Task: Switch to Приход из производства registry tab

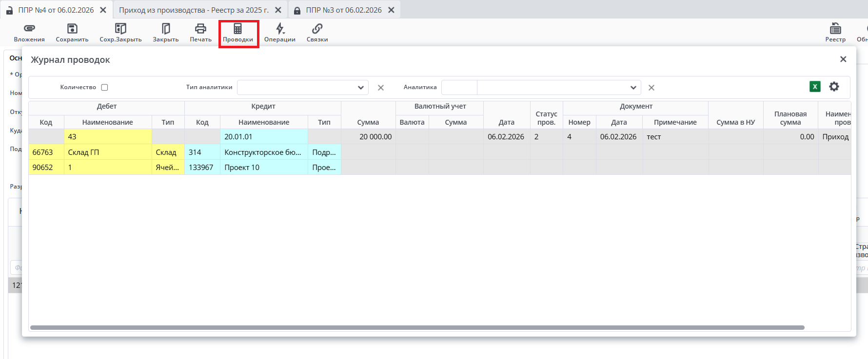Action: (x=194, y=10)
